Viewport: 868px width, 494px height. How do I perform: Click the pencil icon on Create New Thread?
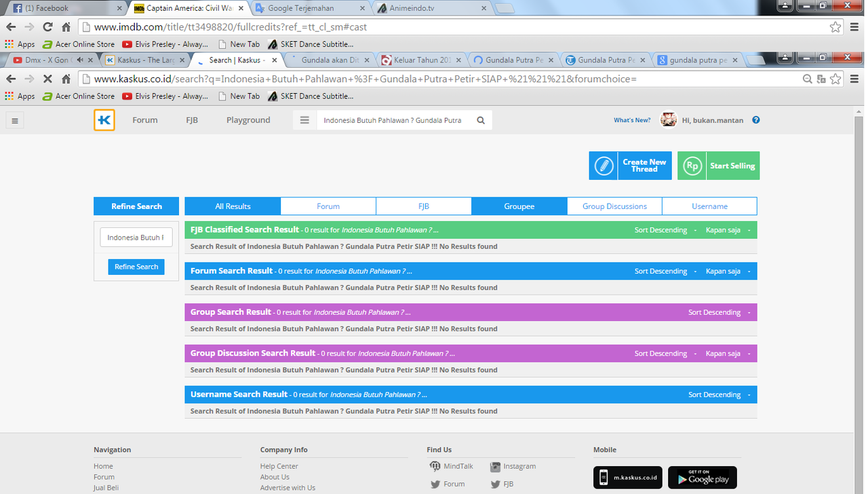click(x=604, y=166)
